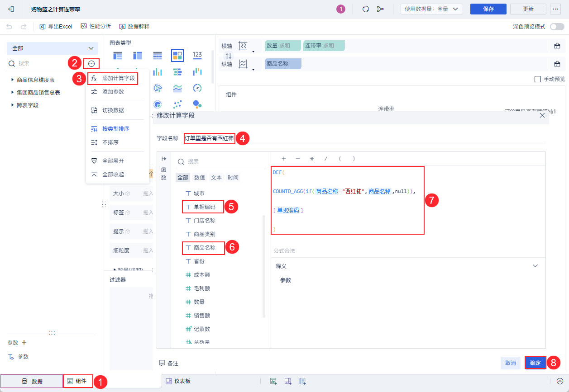The height and width of the screenshot is (392, 569).
Task: Select the column bar chart type icon
Action: tap(158, 72)
